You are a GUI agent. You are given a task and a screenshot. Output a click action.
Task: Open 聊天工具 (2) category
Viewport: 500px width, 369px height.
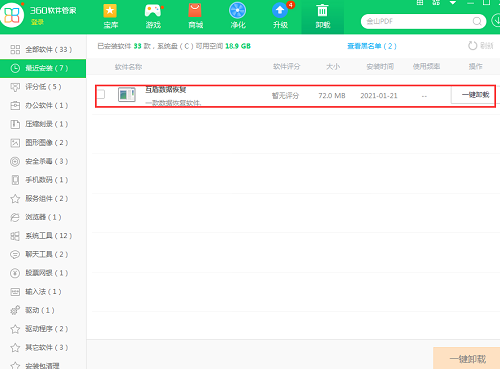[43, 255]
